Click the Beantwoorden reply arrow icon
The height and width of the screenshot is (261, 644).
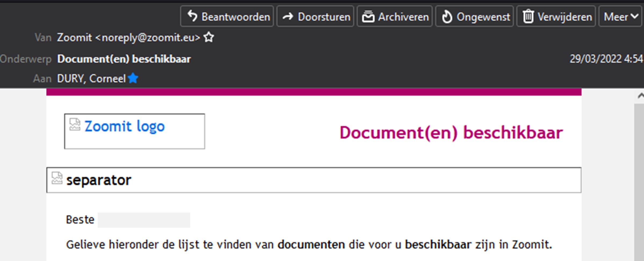pyautogui.click(x=193, y=16)
